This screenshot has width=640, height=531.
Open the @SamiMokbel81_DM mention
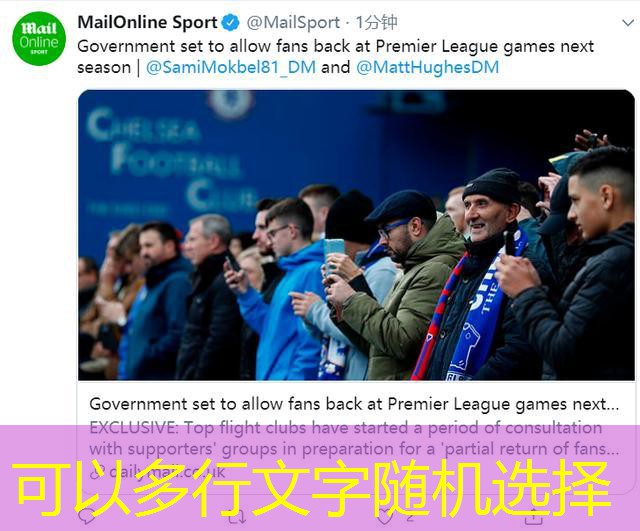231,67
